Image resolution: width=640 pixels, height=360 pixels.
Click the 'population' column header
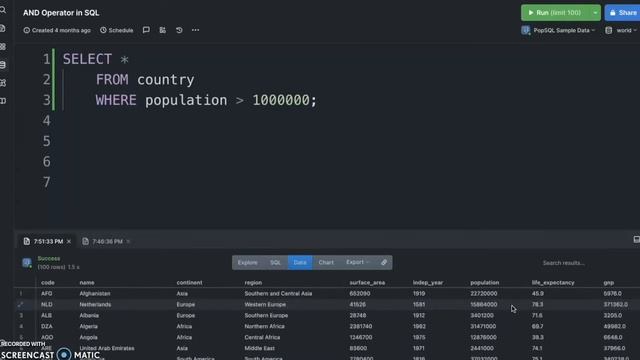pos(484,282)
